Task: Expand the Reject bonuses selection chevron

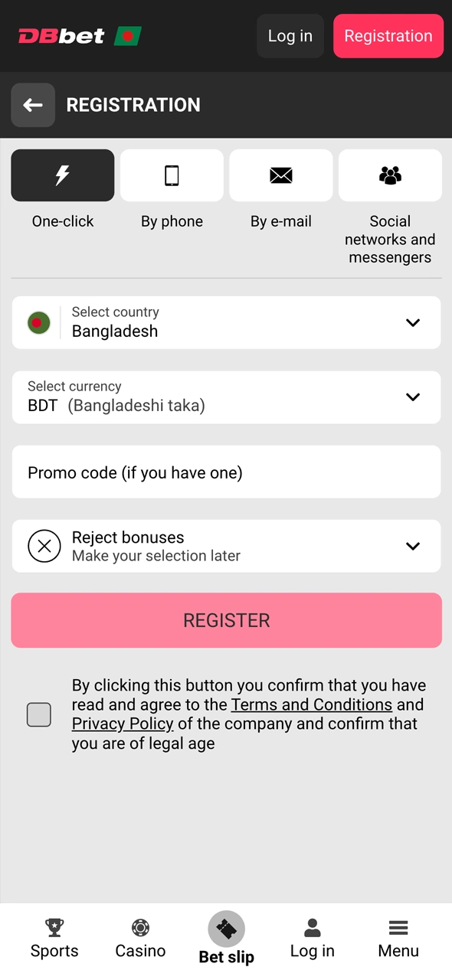Action: [x=413, y=546]
